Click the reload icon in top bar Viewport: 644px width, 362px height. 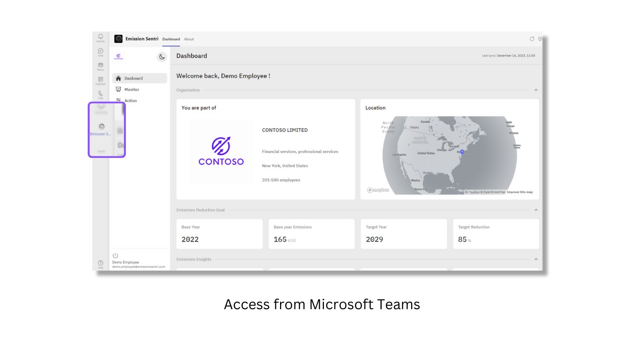532,39
